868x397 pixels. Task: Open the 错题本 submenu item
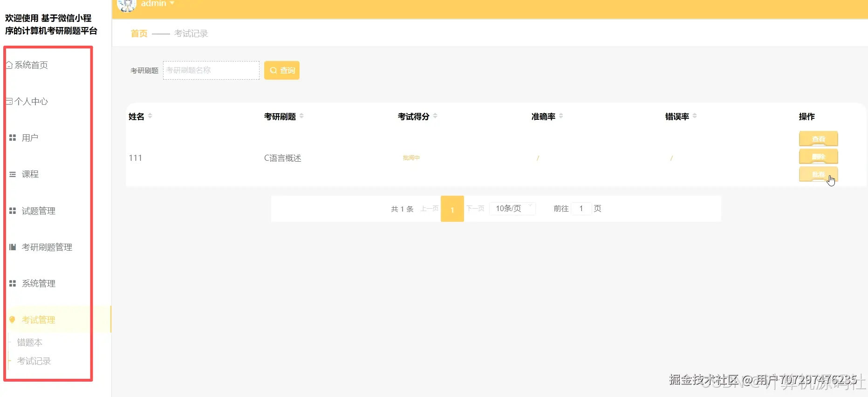(30, 342)
